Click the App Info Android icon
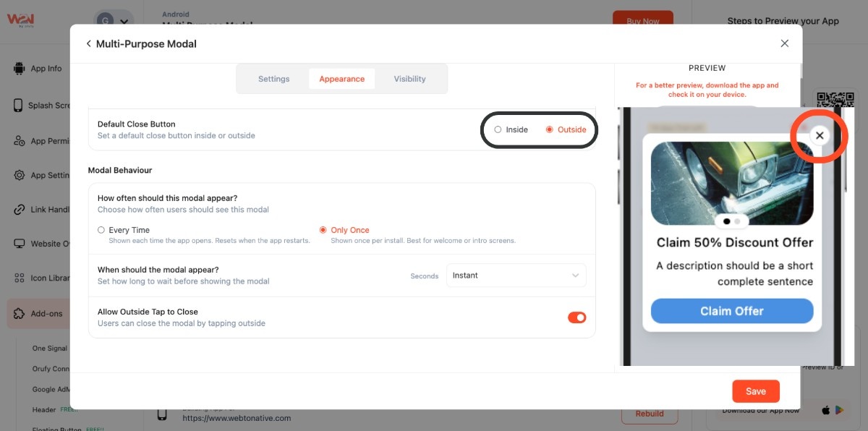 (19, 69)
